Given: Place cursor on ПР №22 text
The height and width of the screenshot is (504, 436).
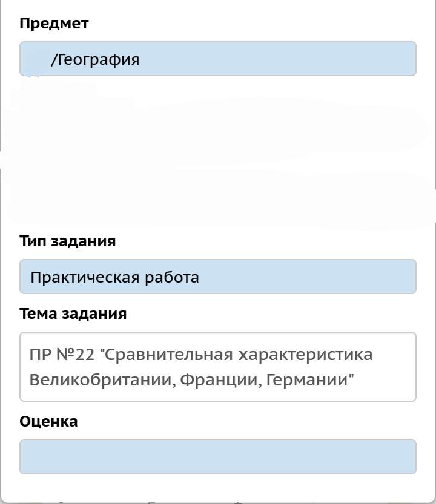Looking at the screenshot, I should click(41, 354).
